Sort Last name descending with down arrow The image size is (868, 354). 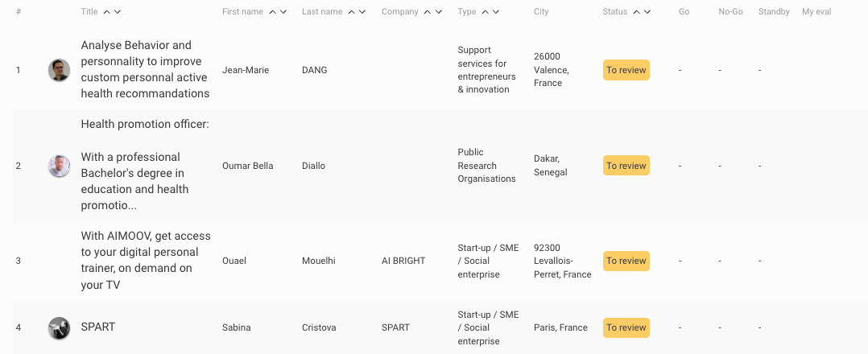click(362, 11)
